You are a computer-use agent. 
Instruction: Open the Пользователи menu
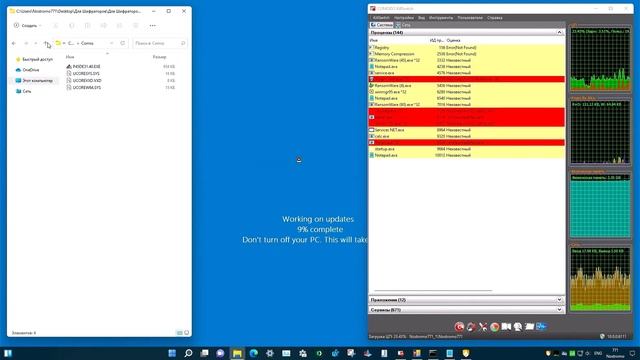coord(470,18)
